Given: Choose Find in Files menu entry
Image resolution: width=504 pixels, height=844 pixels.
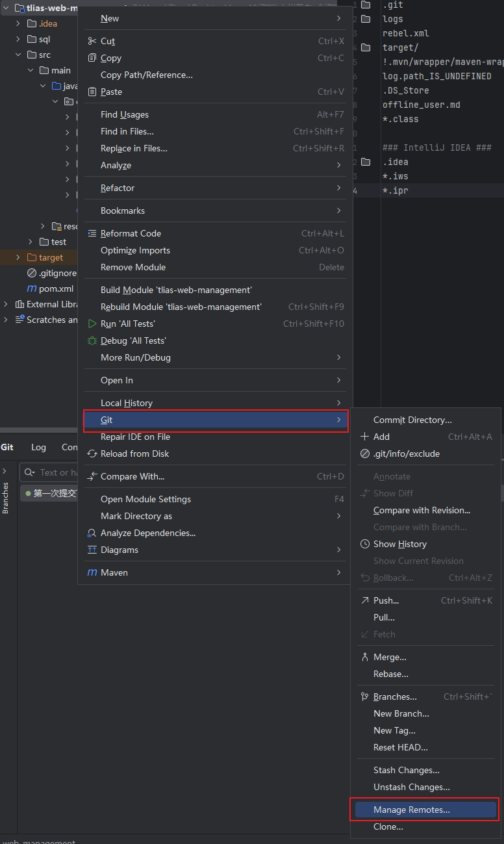Looking at the screenshot, I should point(214,131).
